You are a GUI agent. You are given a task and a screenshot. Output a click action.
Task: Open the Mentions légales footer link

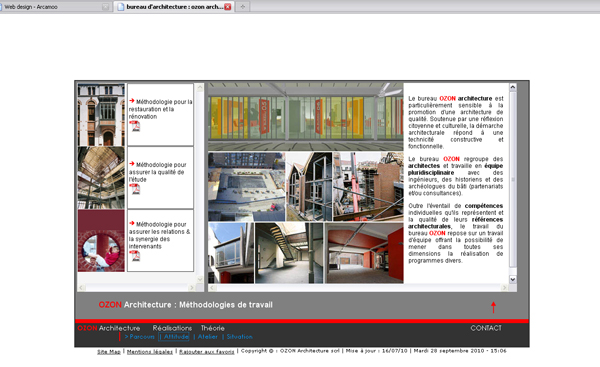(150, 351)
